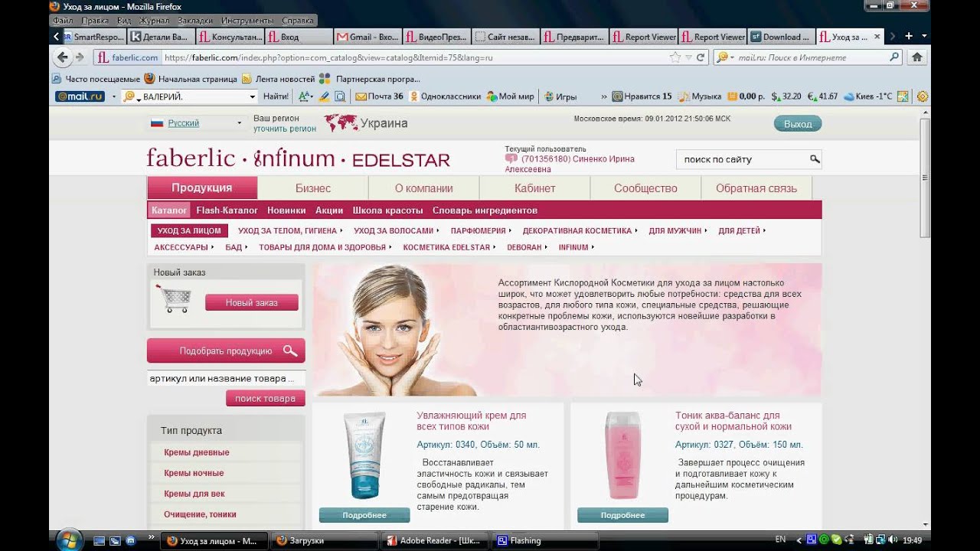
Task: Click the volume icon in system tray
Action: pyautogui.click(x=893, y=540)
